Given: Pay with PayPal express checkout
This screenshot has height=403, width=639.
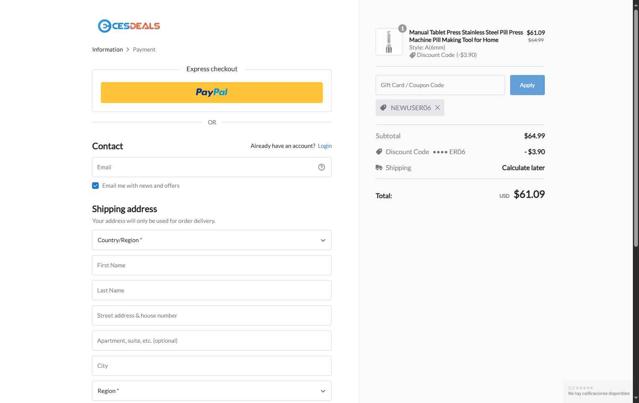Looking at the screenshot, I should pos(212,92).
